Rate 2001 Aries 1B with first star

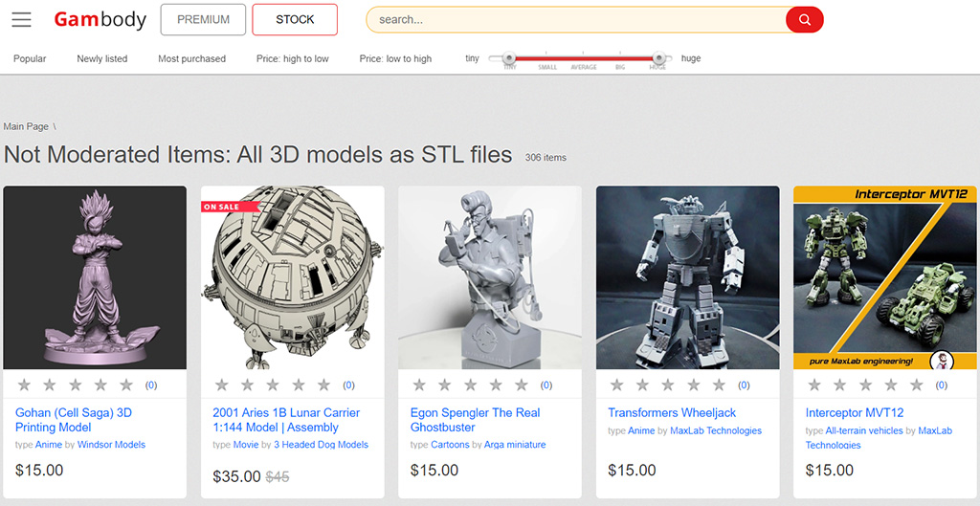[x=221, y=385]
